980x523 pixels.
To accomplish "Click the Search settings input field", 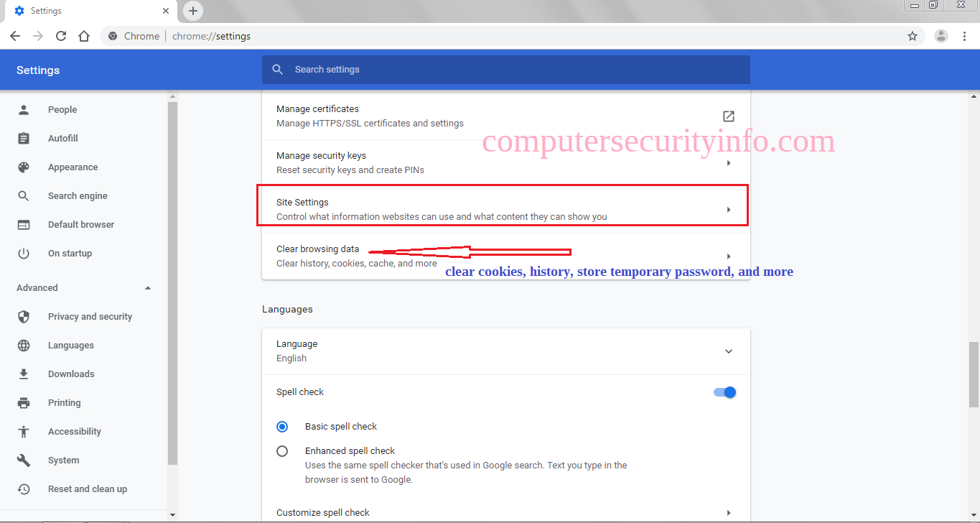I will coord(506,70).
